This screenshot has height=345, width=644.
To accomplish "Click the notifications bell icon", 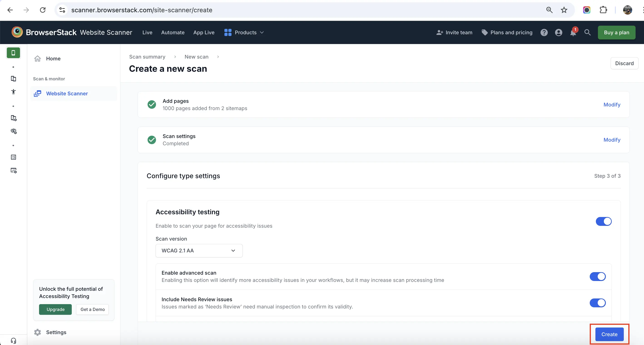I will (573, 33).
